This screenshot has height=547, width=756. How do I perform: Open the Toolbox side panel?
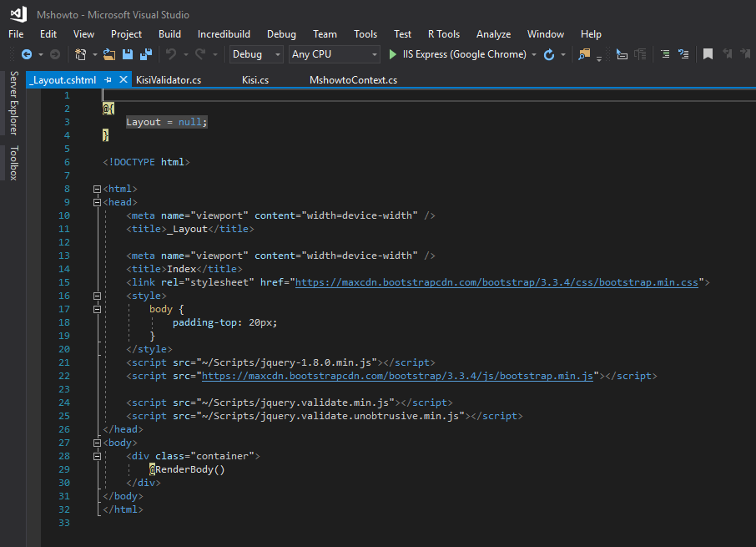[x=14, y=163]
